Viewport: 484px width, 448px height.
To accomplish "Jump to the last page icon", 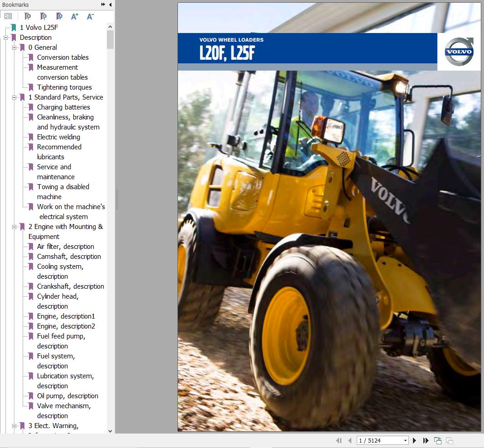I will pyautogui.click(x=426, y=440).
